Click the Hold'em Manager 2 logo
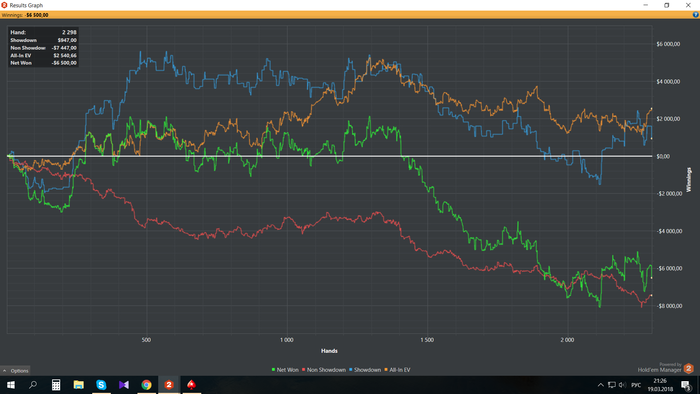 (688, 369)
